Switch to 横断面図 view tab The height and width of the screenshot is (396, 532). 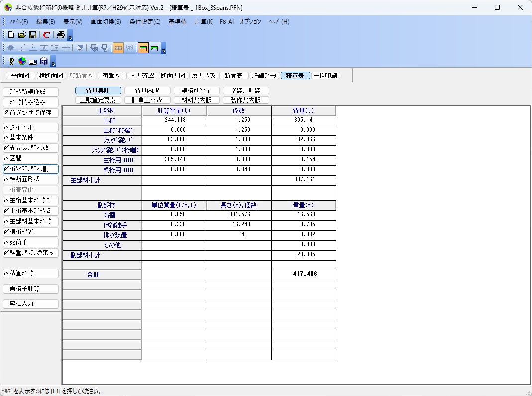tap(51, 75)
